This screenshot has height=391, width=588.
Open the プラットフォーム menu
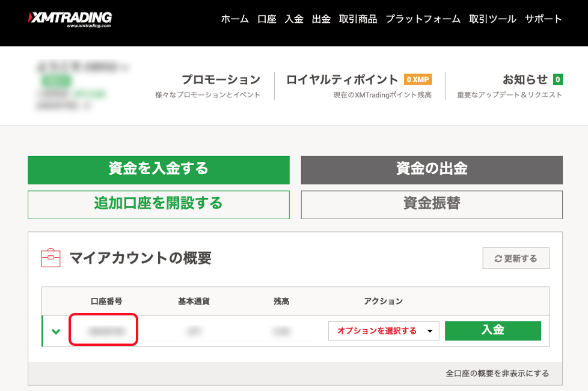[x=423, y=19]
